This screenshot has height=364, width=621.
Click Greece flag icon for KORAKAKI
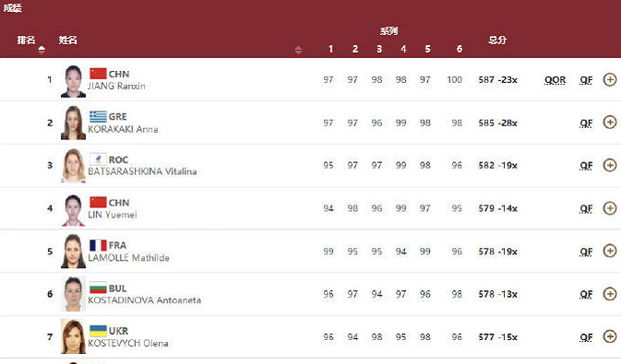98,116
